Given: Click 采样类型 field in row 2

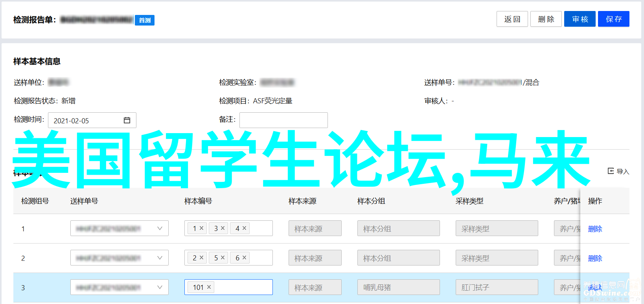Looking at the screenshot, I should (x=497, y=258).
